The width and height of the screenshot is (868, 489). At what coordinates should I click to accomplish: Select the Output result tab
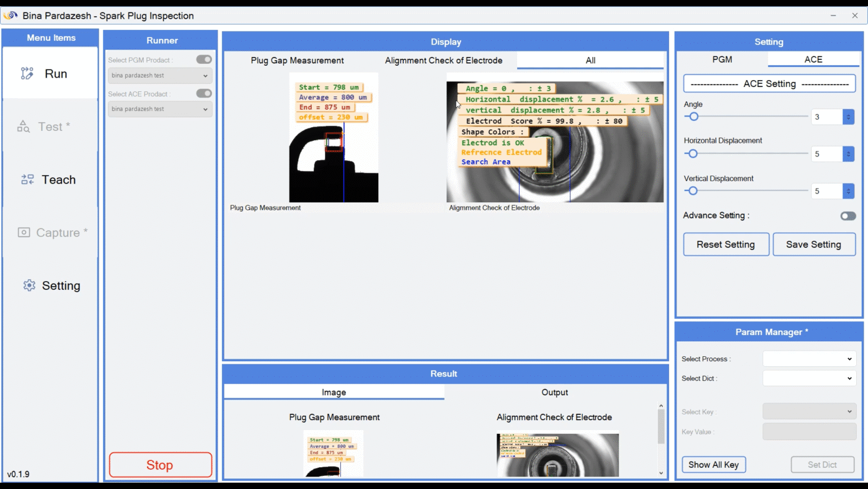click(554, 392)
